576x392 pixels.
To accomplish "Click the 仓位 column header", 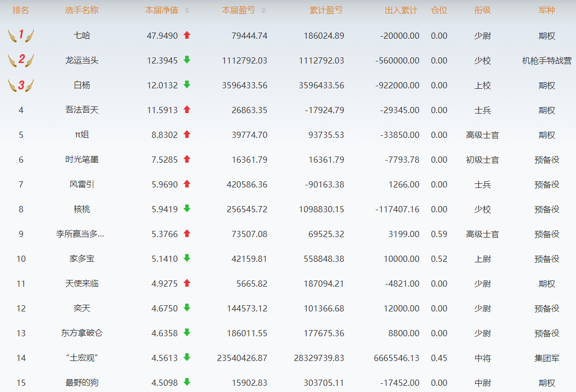I will click(x=439, y=10).
